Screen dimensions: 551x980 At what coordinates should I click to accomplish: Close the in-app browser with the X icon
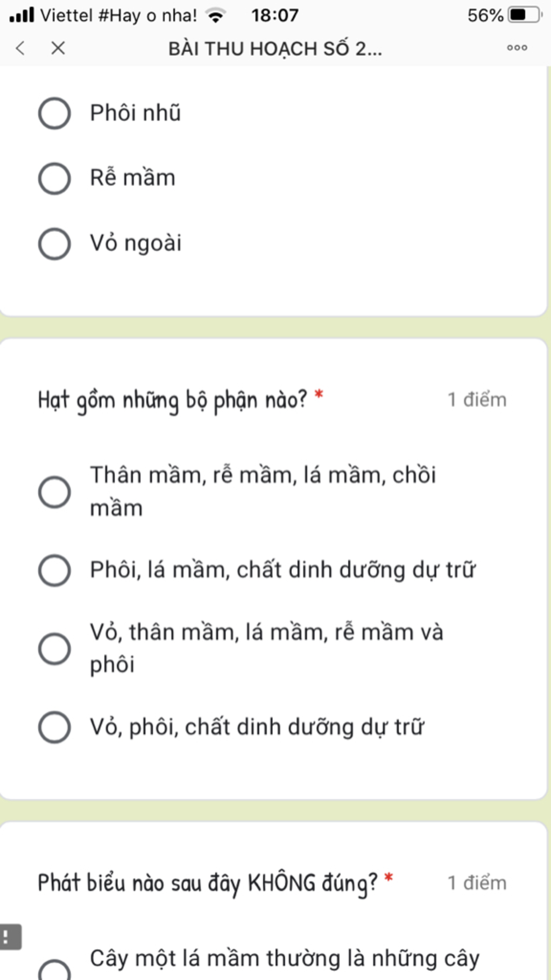[x=58, y=48]
